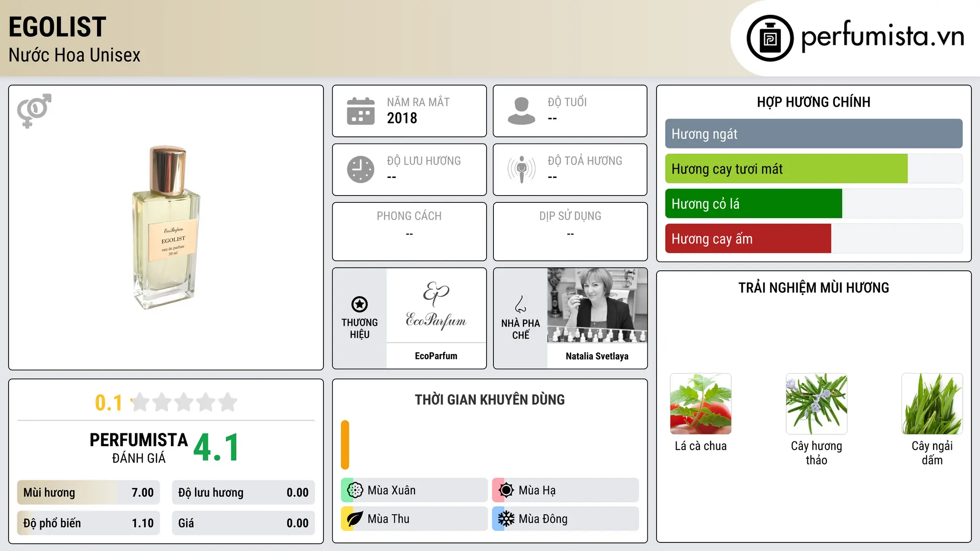980x551 pixels.
Task: Click the ĐỘ TOẢ HƯƠNG label
Action: click(x=585, y=161)
